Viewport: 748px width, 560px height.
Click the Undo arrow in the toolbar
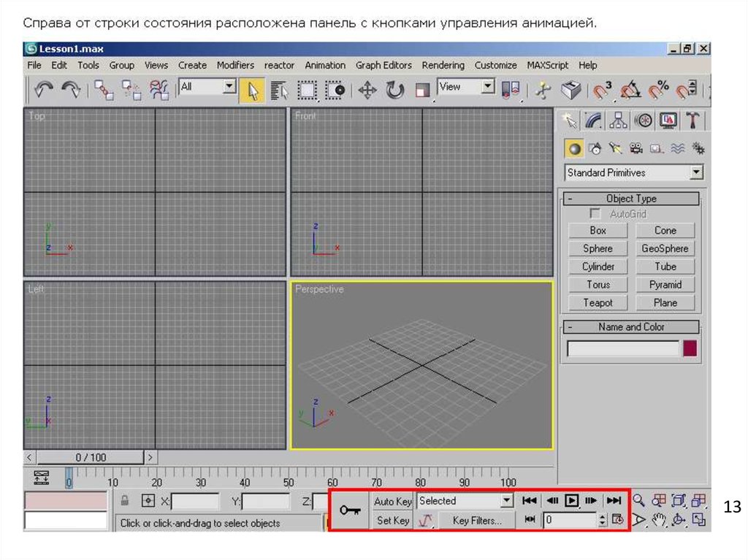point(44,90)
